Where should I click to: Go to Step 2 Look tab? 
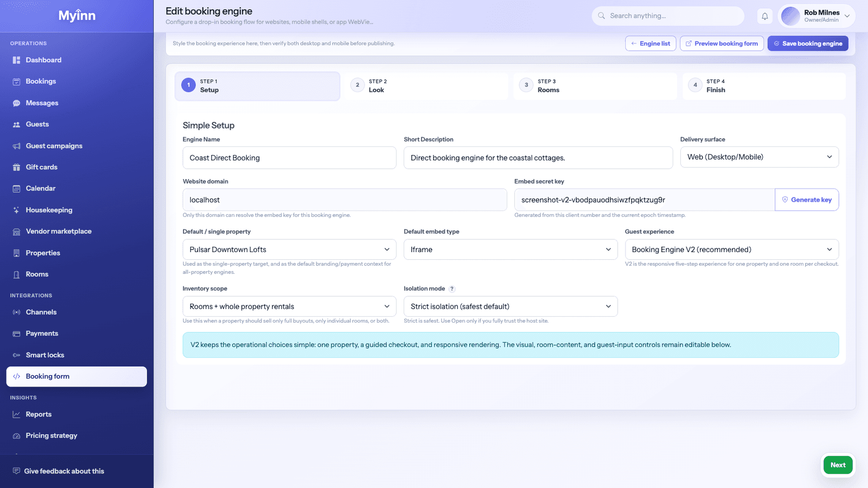pos(426,86)
